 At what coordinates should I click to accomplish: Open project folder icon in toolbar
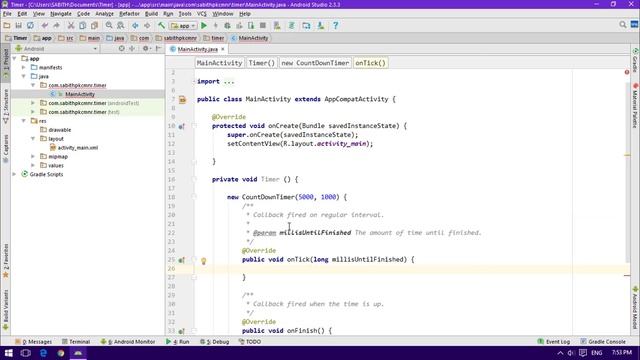coord(7,25)
